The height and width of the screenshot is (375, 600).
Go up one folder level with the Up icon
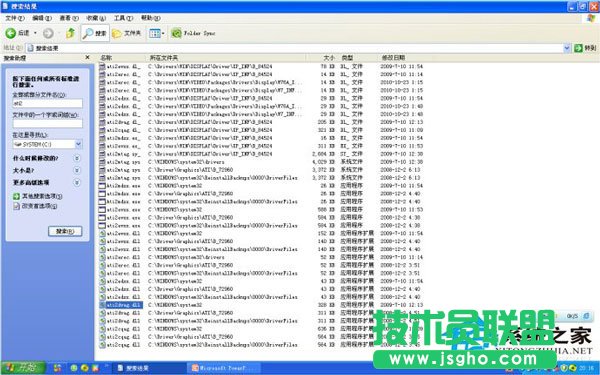70,33
